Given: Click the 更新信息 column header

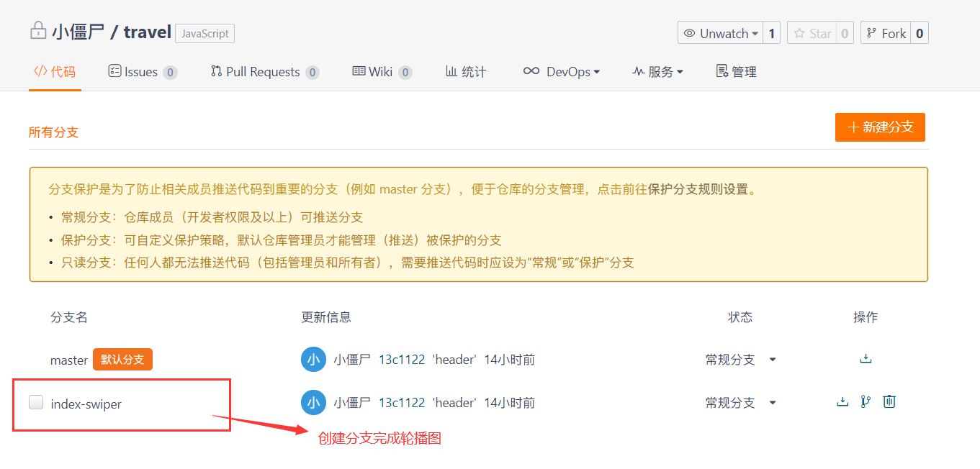Looking at the screenshot, I should [326, 317].
